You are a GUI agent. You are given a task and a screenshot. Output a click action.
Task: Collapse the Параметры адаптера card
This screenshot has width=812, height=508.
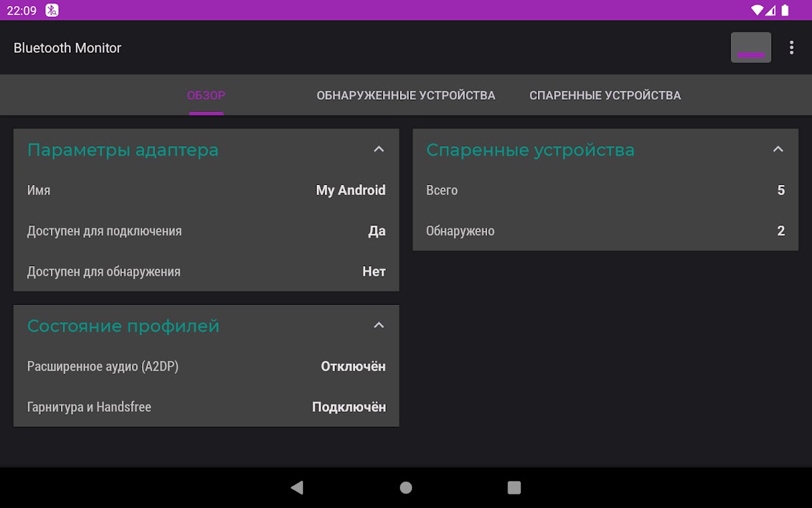pyautogui.click(x=379, y=149)
